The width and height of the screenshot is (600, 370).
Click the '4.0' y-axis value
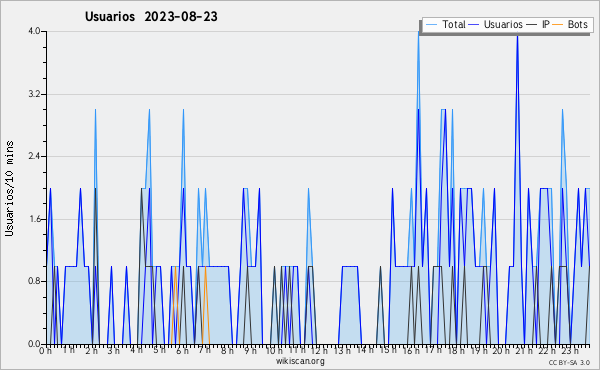(x=34, y=31)
